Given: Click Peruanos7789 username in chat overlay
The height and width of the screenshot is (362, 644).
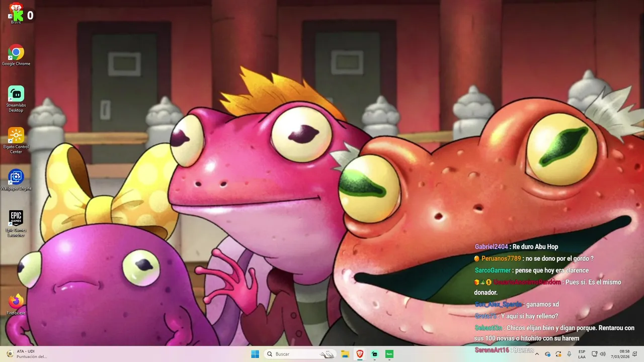Looking at the screenshot, I should (x=501, y=258).
